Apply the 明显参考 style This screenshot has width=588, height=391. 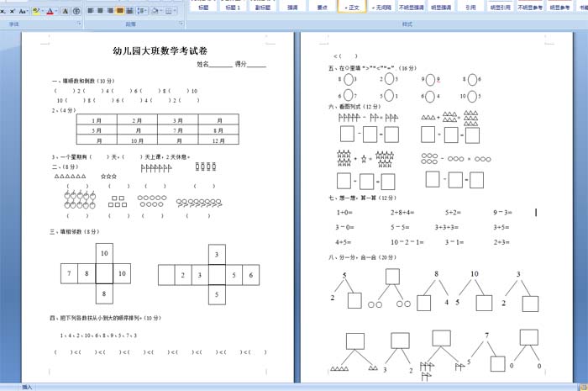[559, 7]
